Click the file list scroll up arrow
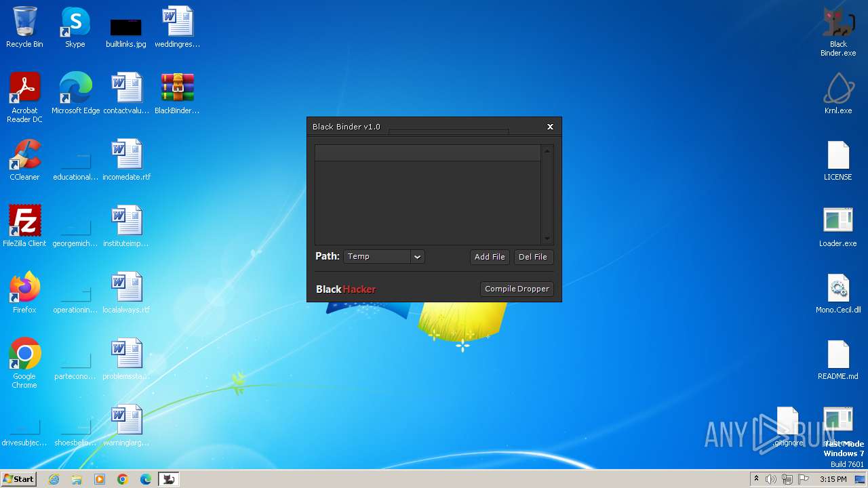Viewport: 868px width, 488px height. [547, 150]
